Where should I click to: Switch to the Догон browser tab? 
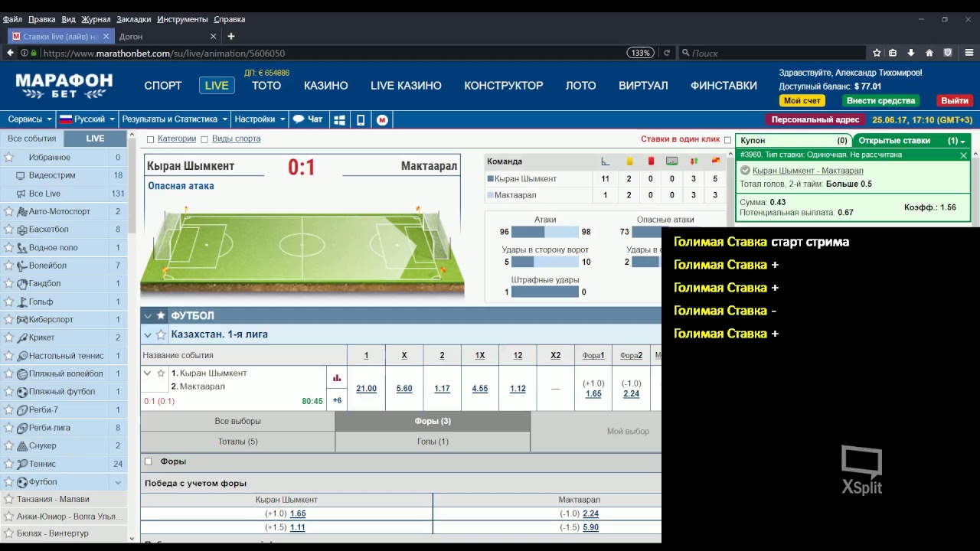coord(131,36)
